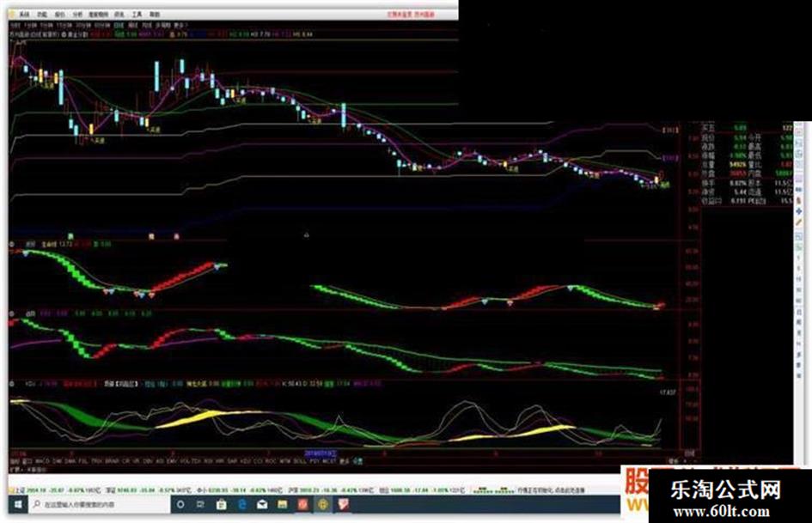812x523 pixels.
Task: Open the 关联报价 tab
Action: (x=38, y=470)
